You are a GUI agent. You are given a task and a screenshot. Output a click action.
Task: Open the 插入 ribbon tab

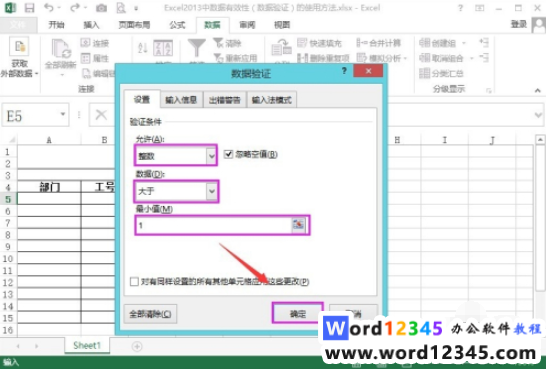[x=91, y=25]
